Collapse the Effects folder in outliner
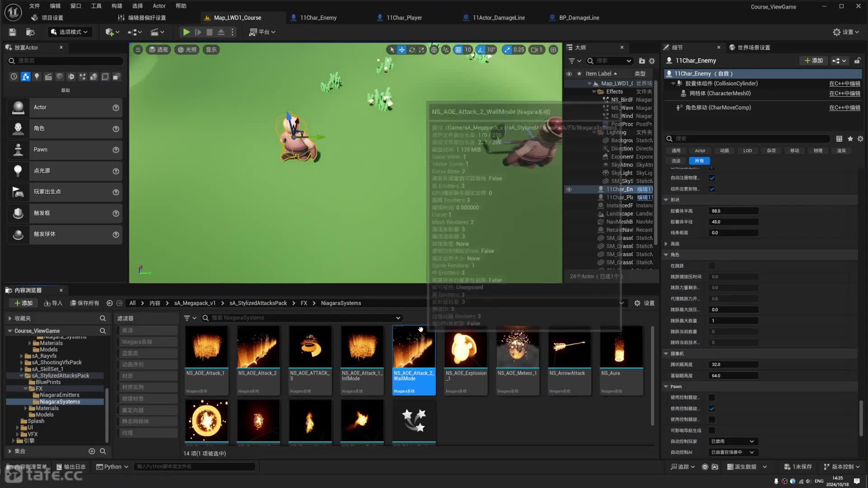 pos(594,92)
